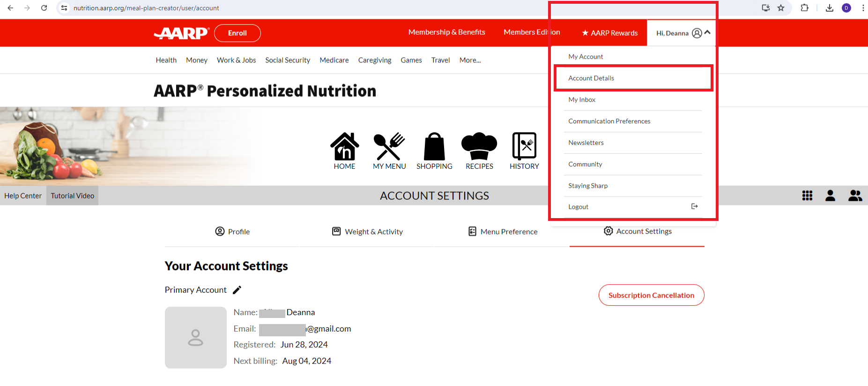Click the AARP Personalized Nutrition heading
Image resolution: width=868 pixels, height=386 pixels.
coord(265,91)
